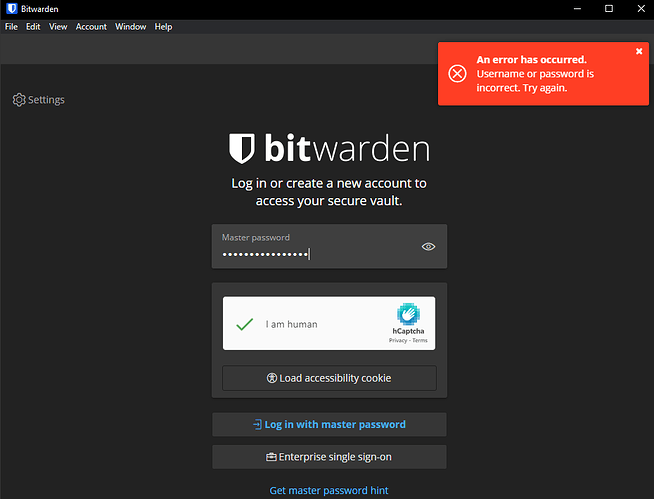Close the Bitwarden window

click(641, 9)
